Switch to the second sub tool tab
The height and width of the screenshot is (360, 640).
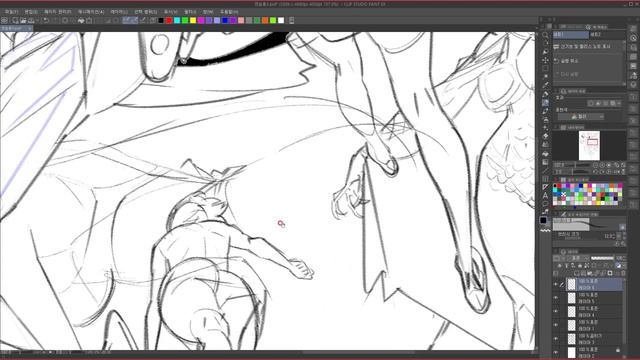(x=606, y=35)
